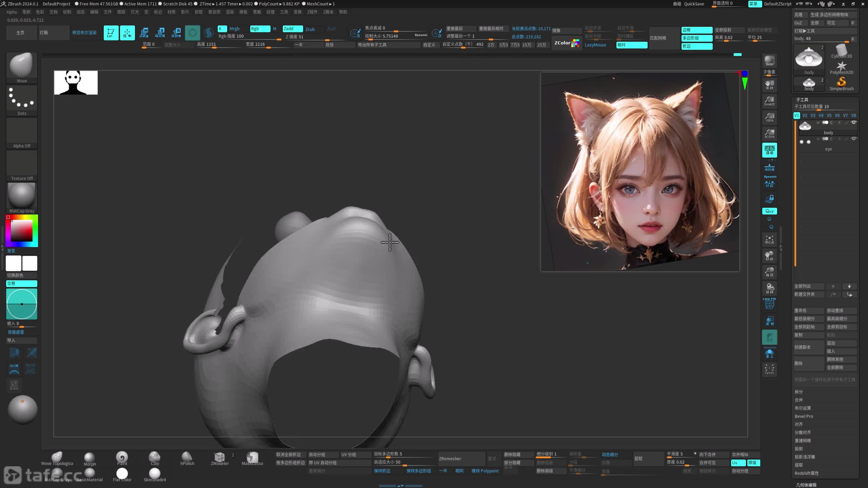Expand the Bevel Pro section
Screen dimensions: 868x488
coord(804,416)
